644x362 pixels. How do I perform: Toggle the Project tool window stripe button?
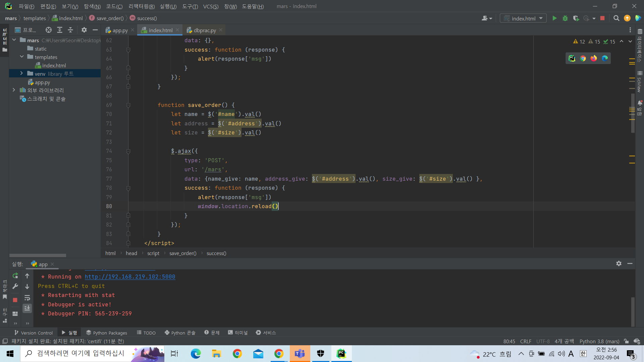tap(5, 40)
